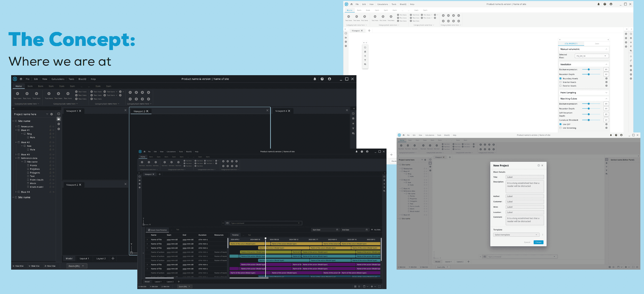
Task: Expand the Point Sampling section
Action: point(606,93)
